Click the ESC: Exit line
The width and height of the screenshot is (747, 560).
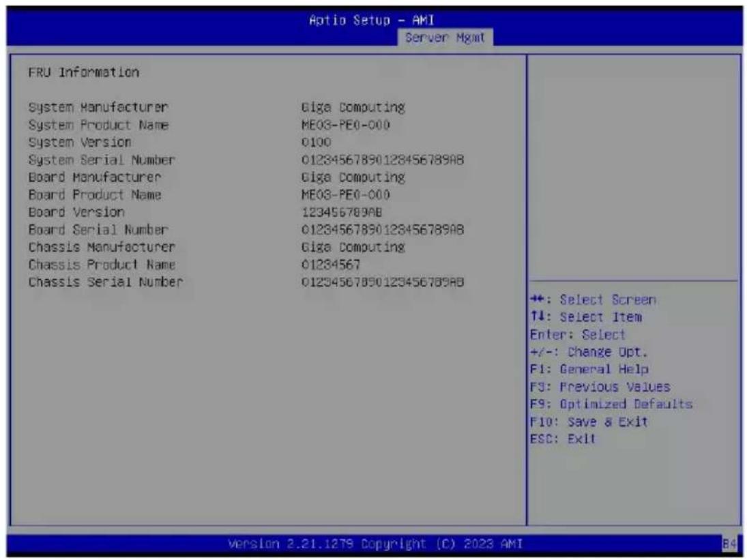563,439
